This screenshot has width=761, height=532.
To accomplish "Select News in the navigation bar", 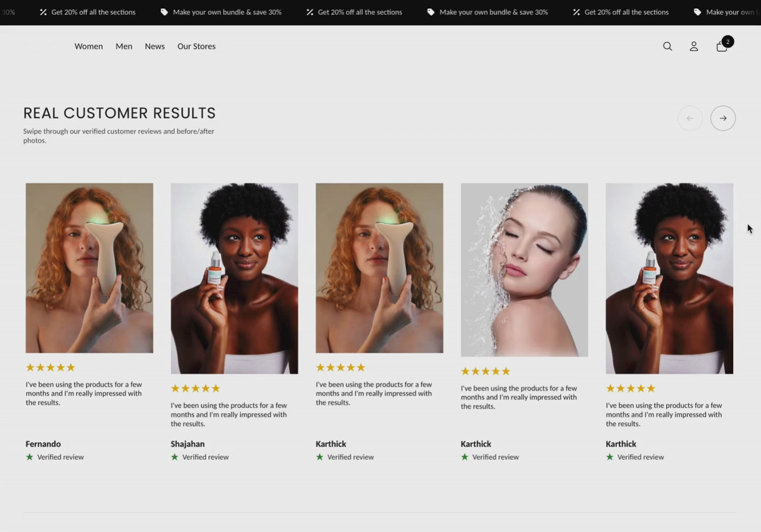I will click(155, 46).
